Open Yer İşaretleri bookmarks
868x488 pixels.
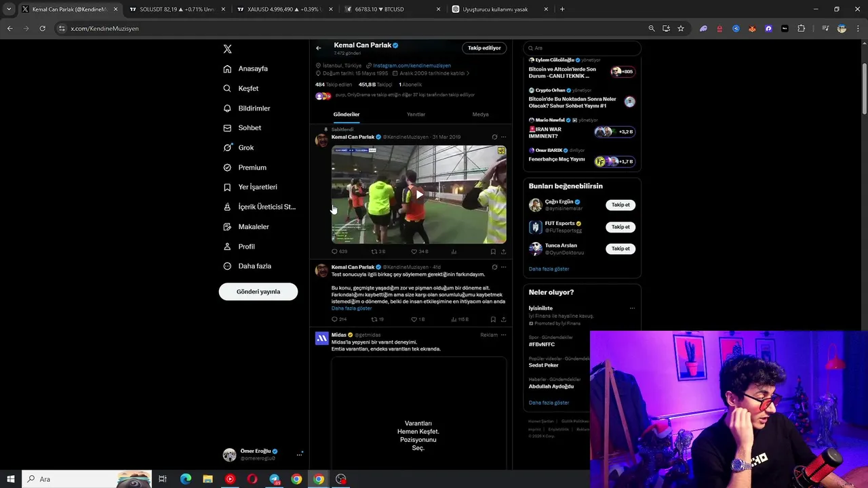[x=250, y=187]
